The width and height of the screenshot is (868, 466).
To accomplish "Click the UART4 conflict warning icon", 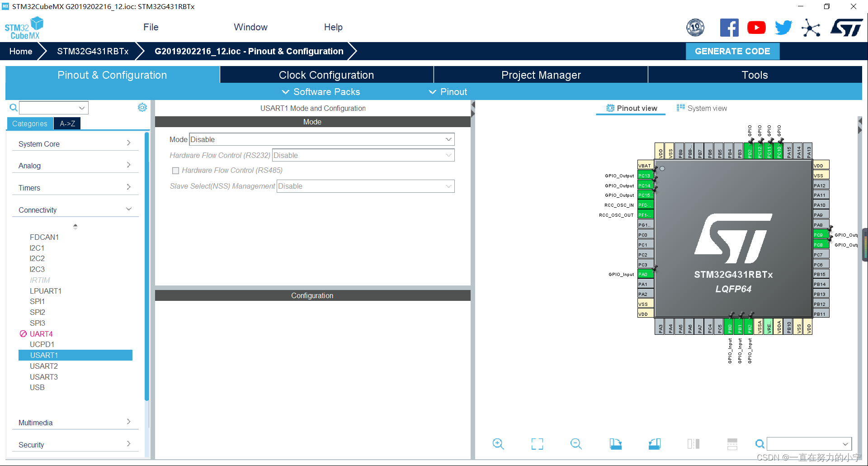I will pos(23,333).
